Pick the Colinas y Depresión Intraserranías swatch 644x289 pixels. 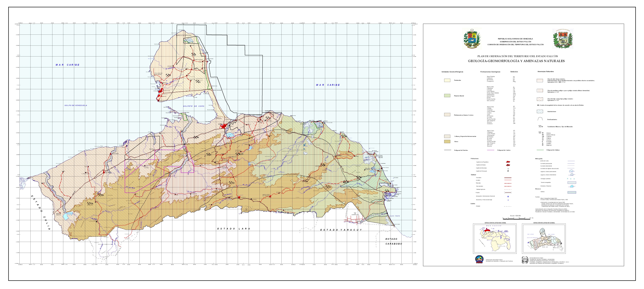click(447, 136)
